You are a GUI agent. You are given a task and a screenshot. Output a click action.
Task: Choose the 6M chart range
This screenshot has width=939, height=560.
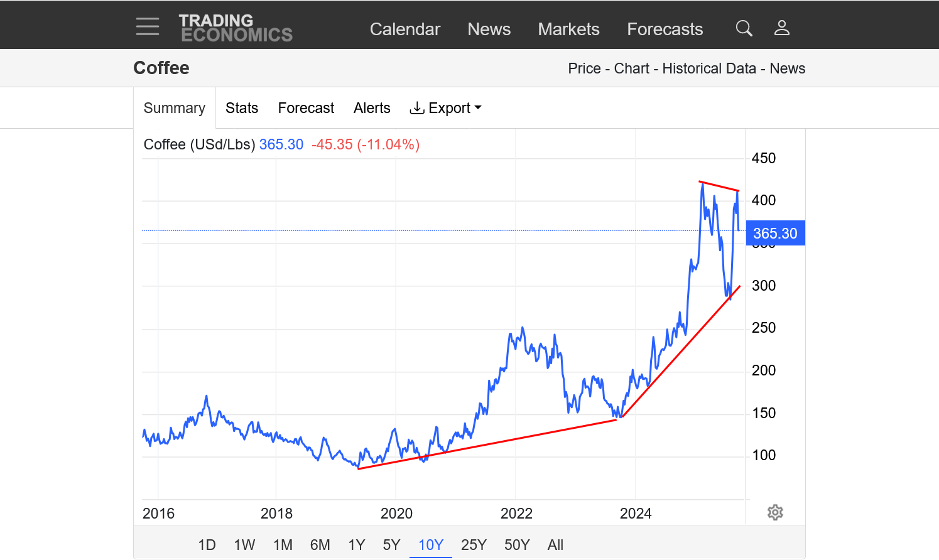coord(320,545)
